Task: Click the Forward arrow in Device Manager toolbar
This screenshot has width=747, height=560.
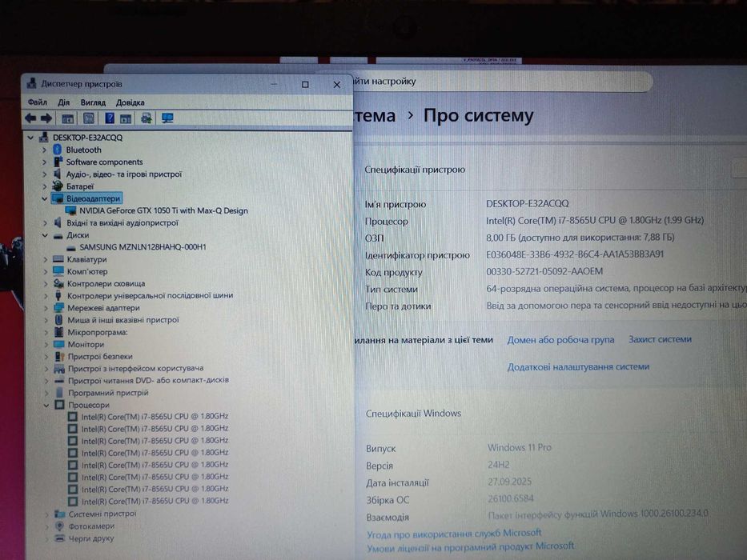Action: click(46, 118)
